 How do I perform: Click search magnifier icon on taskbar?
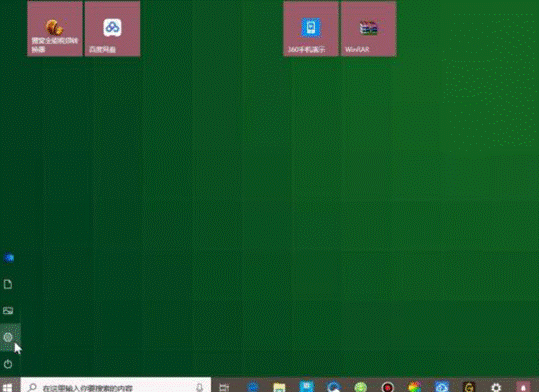32,387
